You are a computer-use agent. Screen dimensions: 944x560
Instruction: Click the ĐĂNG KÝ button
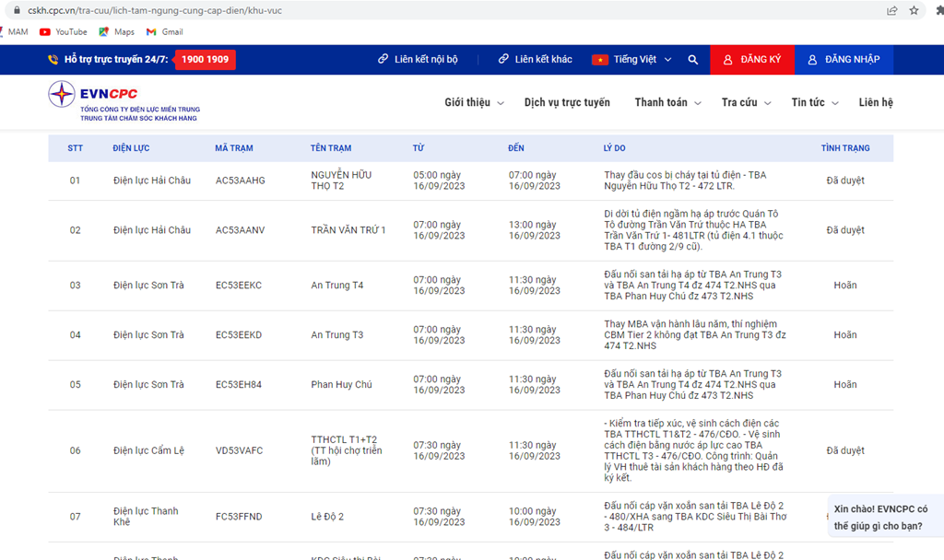coord(751,60)
